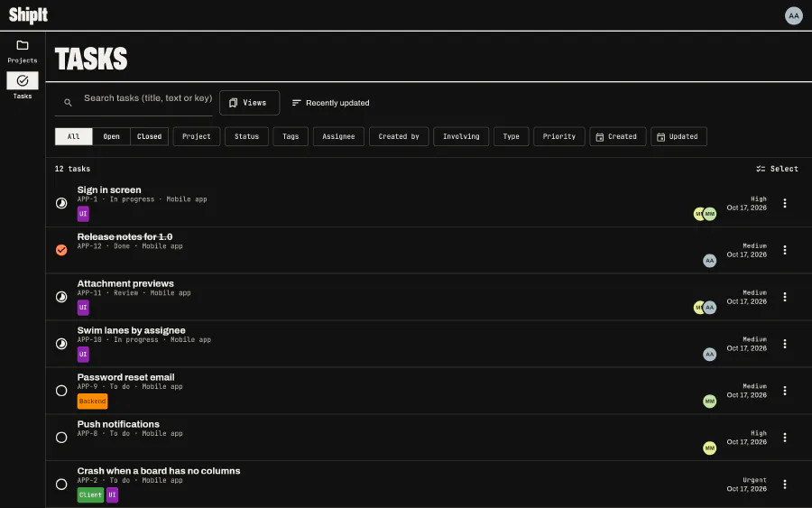Click the Urgent priority label on Crash task

coord(754,480)
